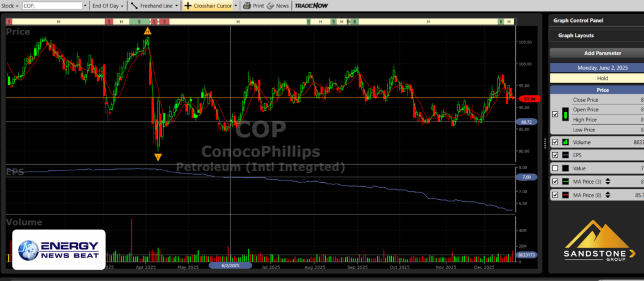Click the orange H high marker triangle

tap(147, 31)
